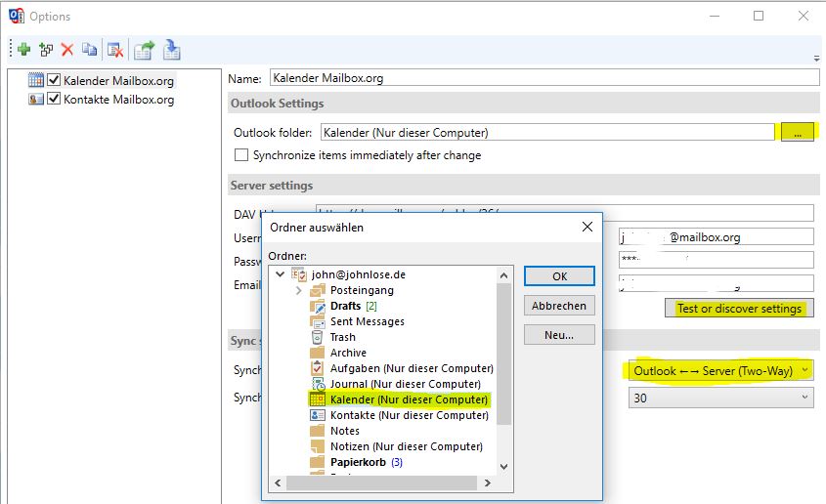Screen dimensions: 826x504
Task: Select Kontakte (Nur dieser Computer) folder
Action: tap(410, 415)
